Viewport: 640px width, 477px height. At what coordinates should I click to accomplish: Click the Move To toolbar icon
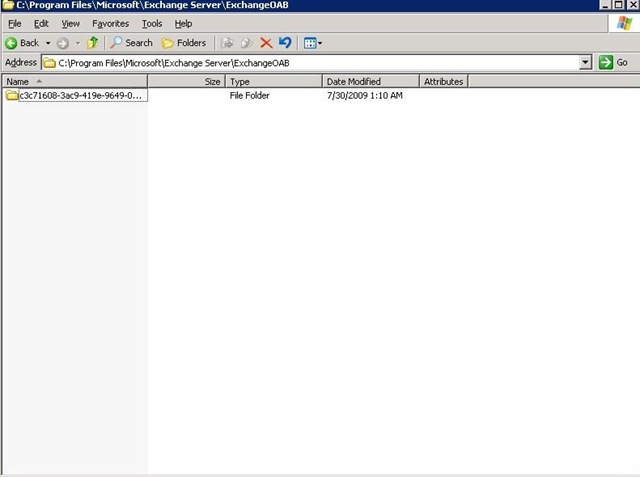227,43
